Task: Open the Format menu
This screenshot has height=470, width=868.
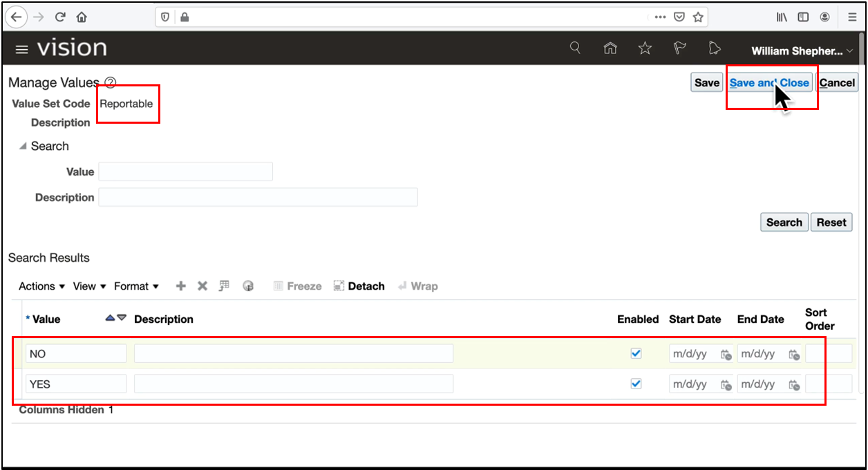Action: coord(132,285)
